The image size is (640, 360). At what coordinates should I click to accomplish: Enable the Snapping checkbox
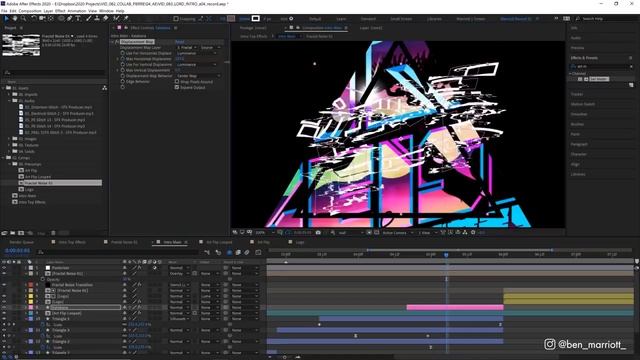[176, 18]
